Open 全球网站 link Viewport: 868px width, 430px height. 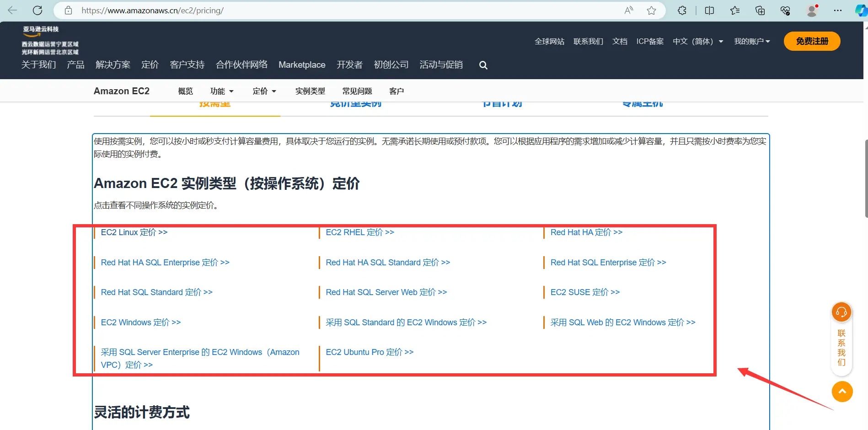tap(549, 41)
